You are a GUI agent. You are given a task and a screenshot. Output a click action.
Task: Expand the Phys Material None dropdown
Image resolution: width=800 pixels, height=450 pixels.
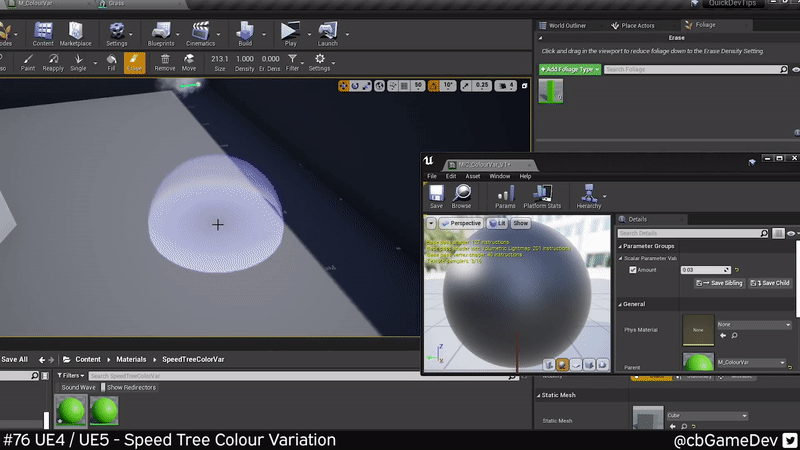coord(753,324)
